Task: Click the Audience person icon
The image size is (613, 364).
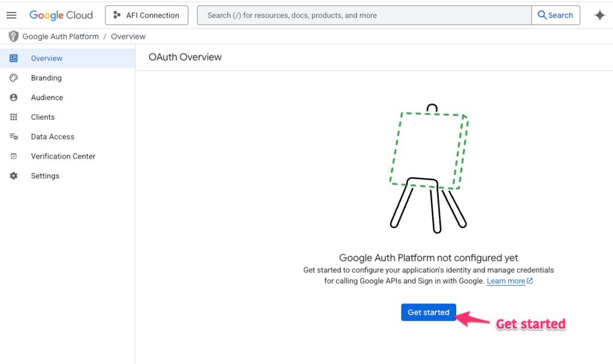Action: (x=14, y=98)
